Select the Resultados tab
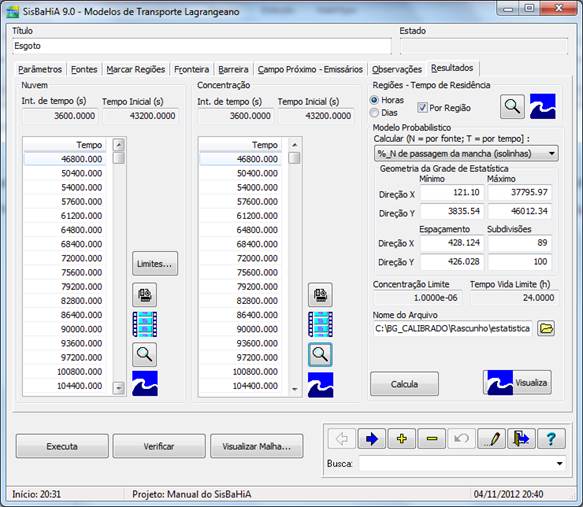 [x=452, y=68]
